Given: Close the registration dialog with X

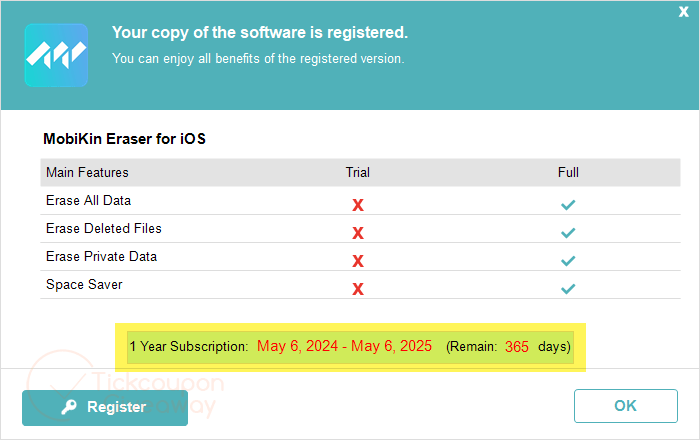Looking at the screenshot, I should (683, 12).
